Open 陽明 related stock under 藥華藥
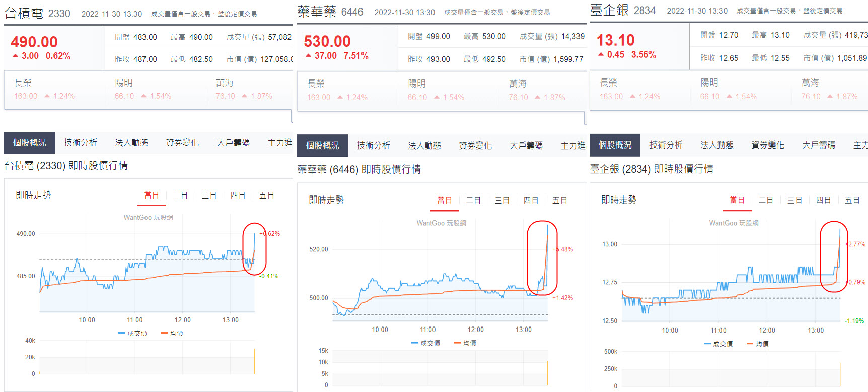Image resolution: width=868 pixels, height=392 pixels. pos(417,84)
